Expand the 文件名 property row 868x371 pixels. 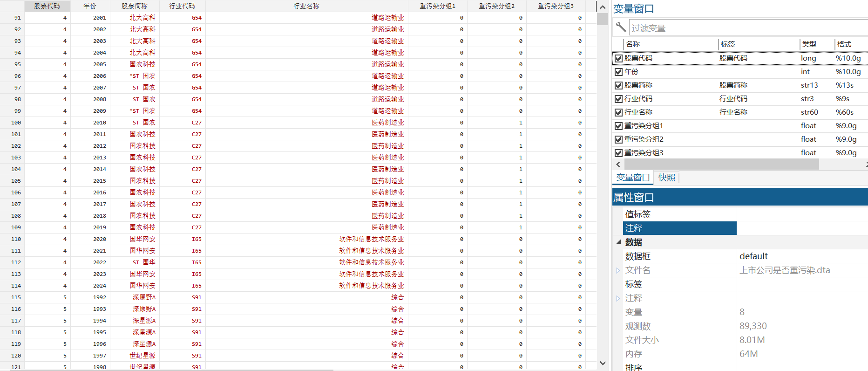[618, 270]
